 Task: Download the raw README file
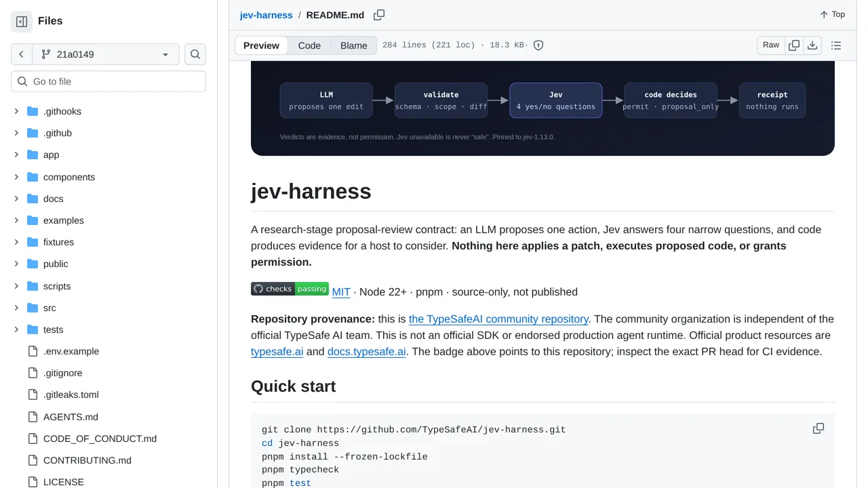812,45
